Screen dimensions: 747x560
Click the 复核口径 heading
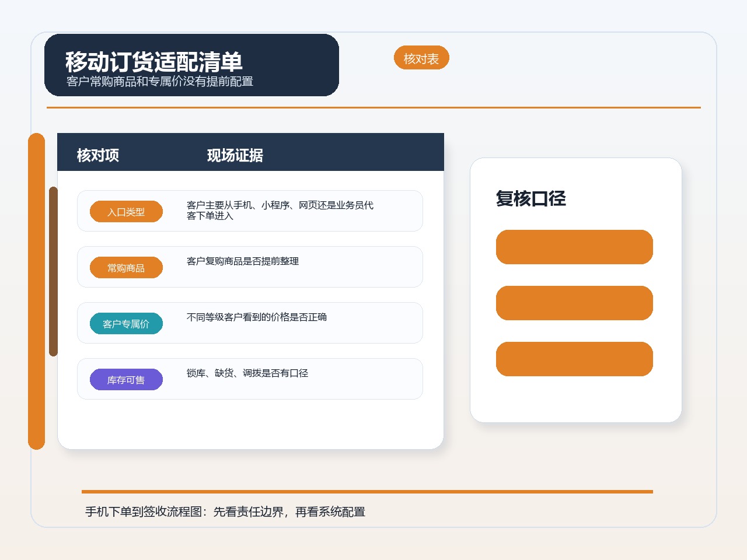(531, 198)
